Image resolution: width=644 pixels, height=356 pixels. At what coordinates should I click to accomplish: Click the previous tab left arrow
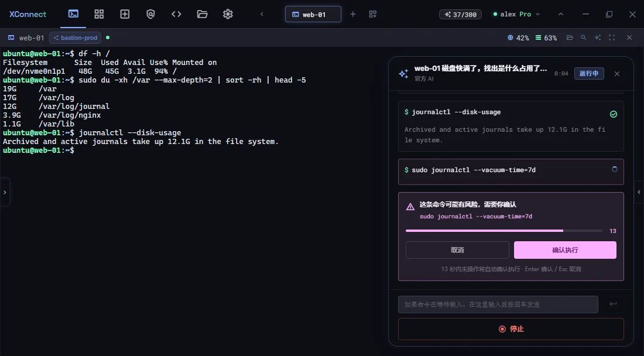coord(262,14)
